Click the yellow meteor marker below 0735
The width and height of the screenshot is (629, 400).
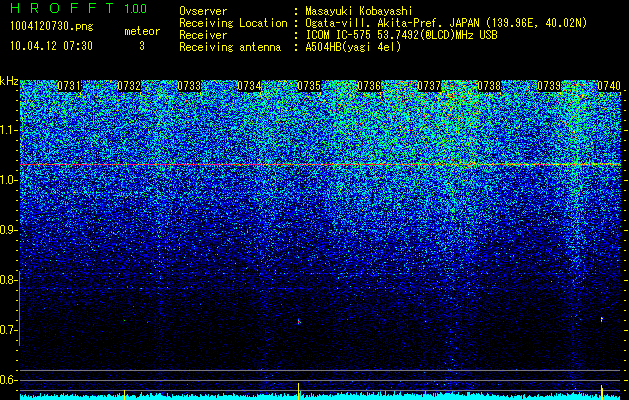coord(298,390)
